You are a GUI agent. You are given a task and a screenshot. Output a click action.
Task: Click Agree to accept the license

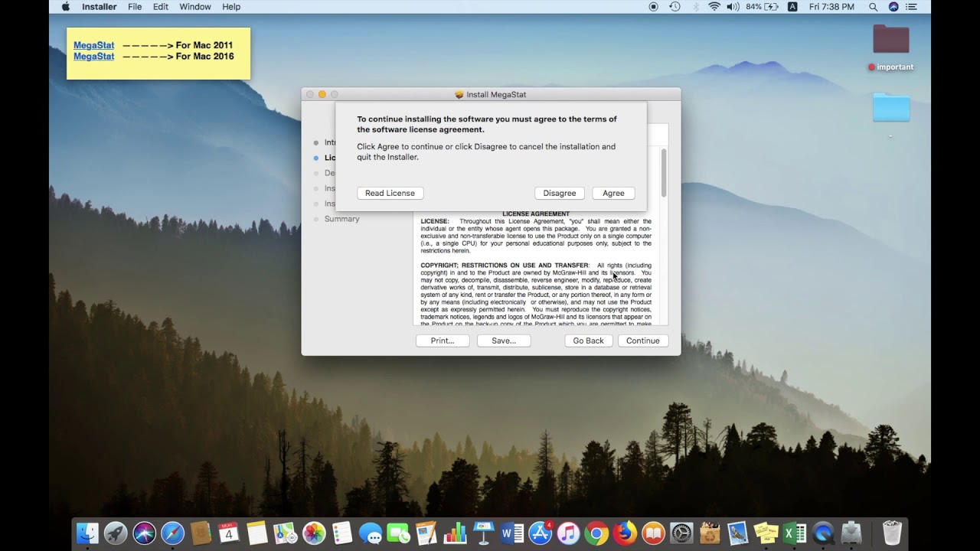[613, 194]
